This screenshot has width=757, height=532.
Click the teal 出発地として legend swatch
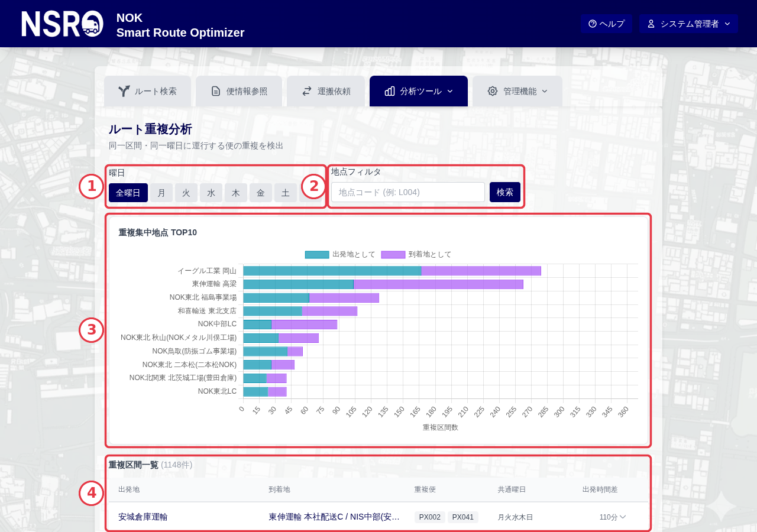coord(317,255)
